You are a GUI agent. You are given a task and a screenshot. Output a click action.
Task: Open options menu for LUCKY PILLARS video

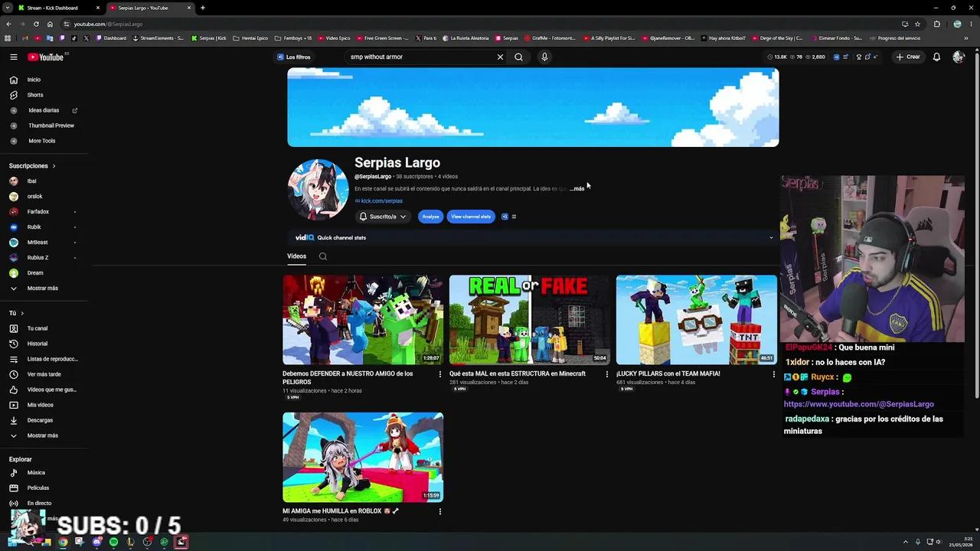(x=773, y=374)
